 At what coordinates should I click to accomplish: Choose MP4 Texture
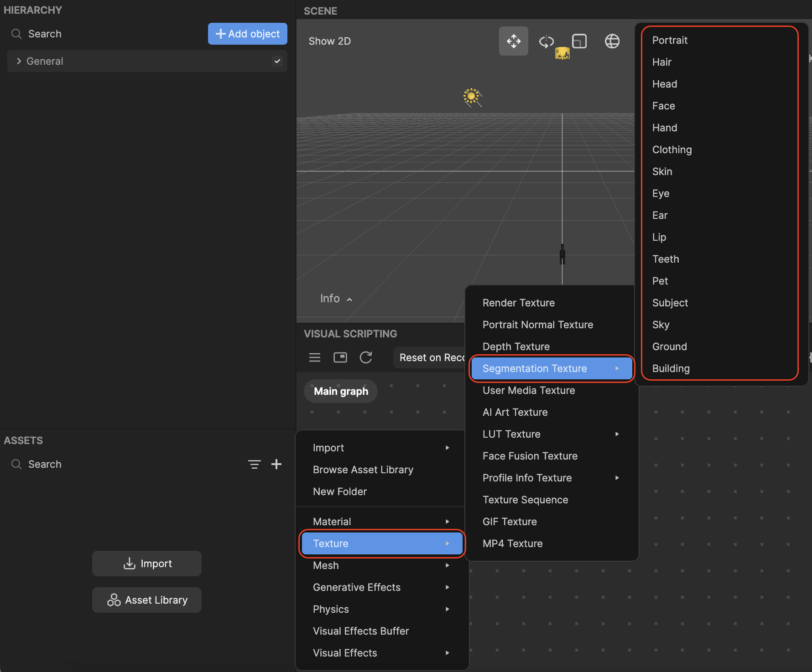pos(552,543)
